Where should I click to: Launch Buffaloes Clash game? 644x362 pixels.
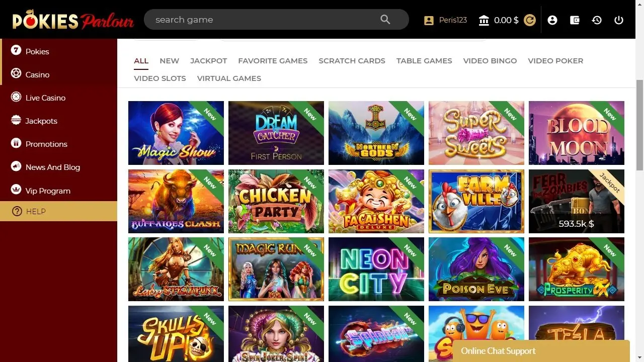(x=176, y=201)
